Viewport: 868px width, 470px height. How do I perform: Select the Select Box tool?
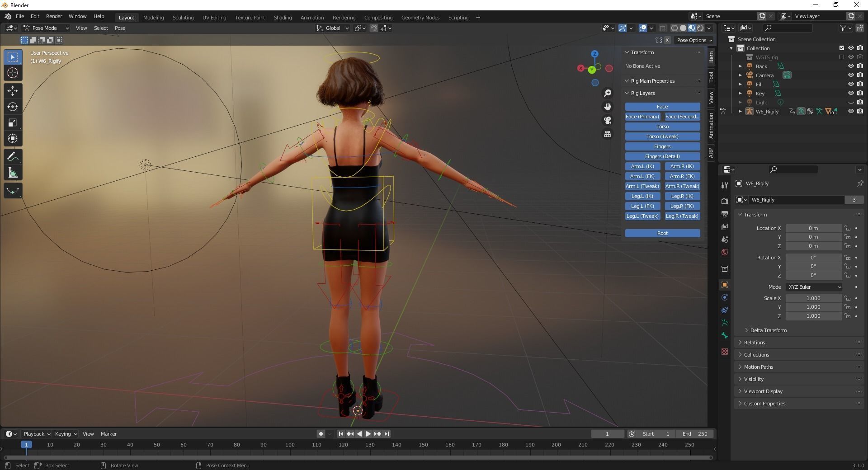pyautogui.click(x=13, y=57)
